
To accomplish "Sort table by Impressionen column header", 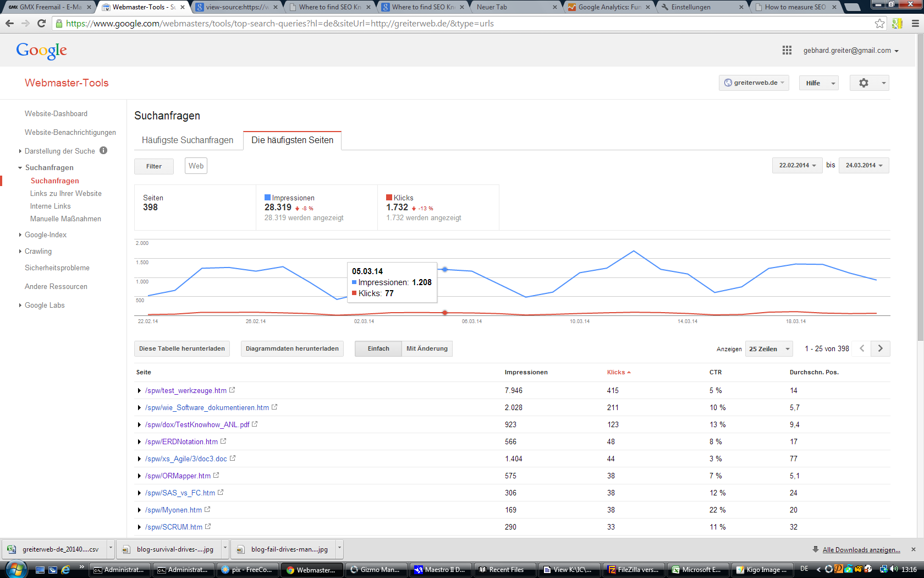I will click(x=526, y=372).
